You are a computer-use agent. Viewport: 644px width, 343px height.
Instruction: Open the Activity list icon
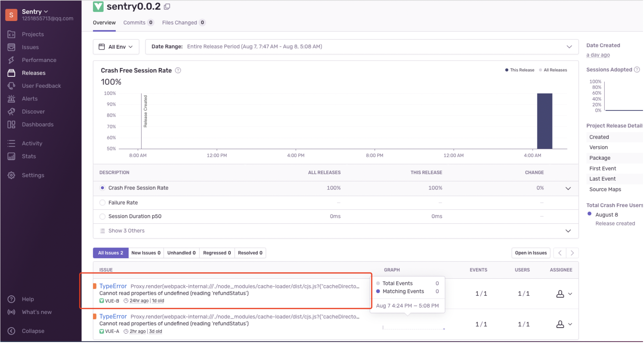[11, 143]
